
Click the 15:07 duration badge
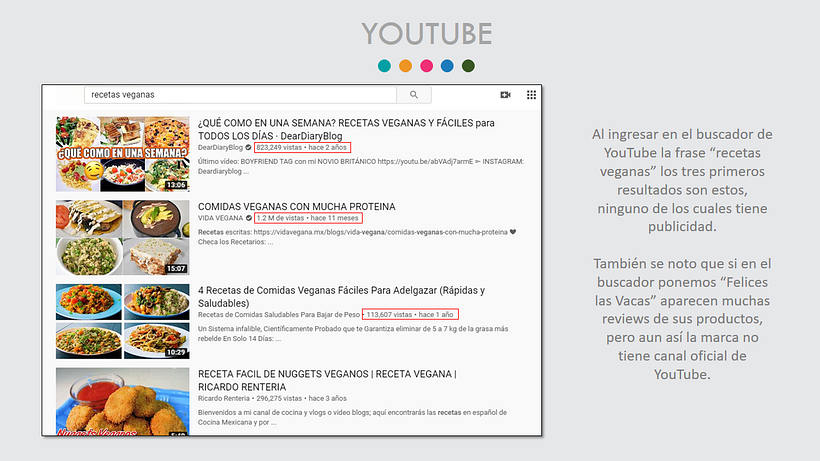click(x=176, y=269)
